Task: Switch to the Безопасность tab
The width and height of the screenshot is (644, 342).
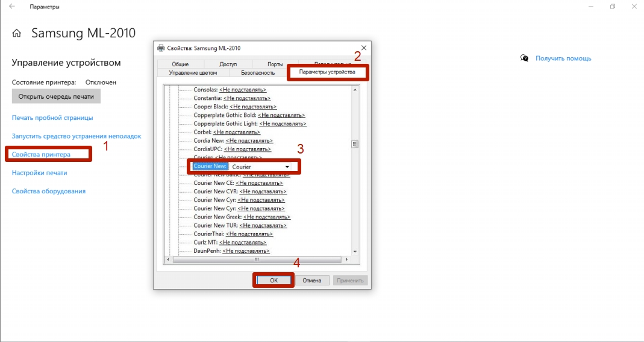Action: coord(258,73)
